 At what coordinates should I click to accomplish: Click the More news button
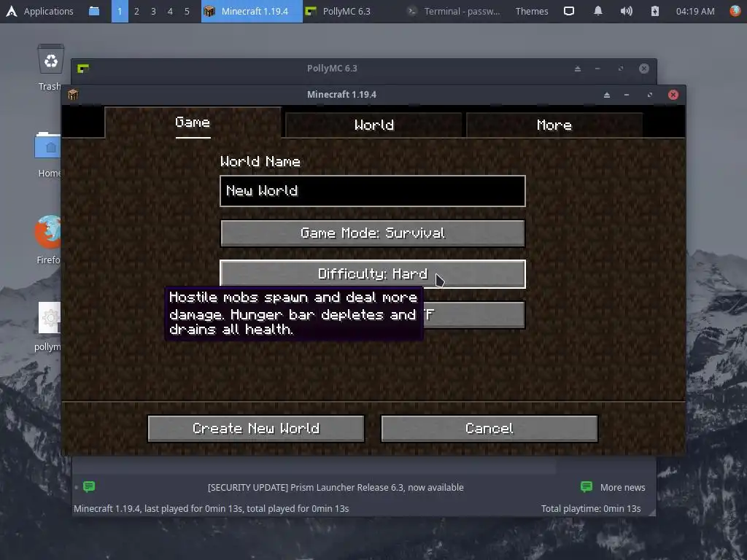point(613,487)
